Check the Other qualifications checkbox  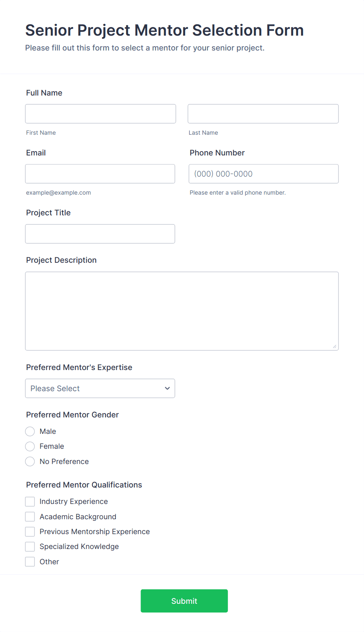[30, 562]
